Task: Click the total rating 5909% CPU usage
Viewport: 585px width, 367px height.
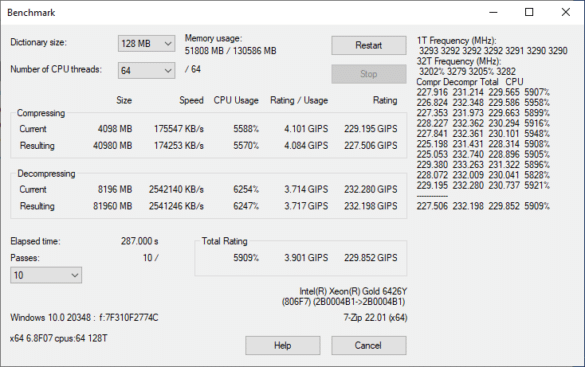Action: 246,258
